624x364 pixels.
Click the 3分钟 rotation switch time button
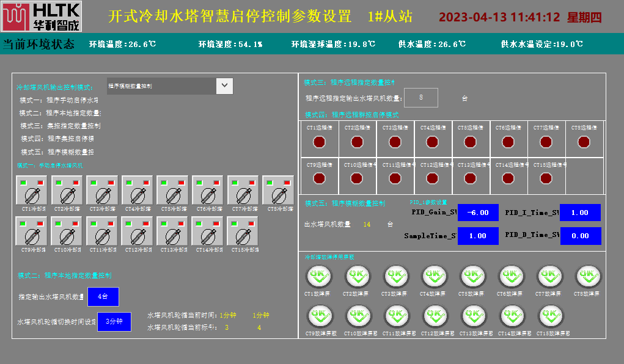click(x=114, y=321)
